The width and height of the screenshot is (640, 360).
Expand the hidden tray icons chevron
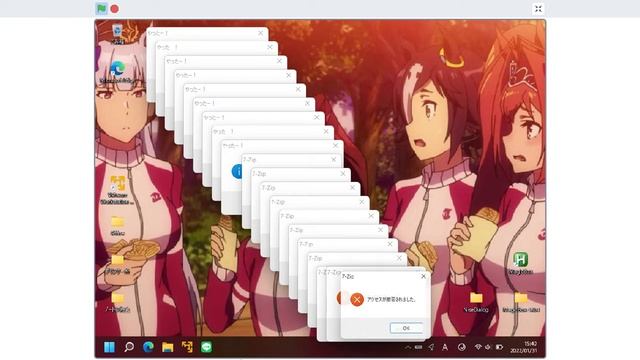click(407, 347)
